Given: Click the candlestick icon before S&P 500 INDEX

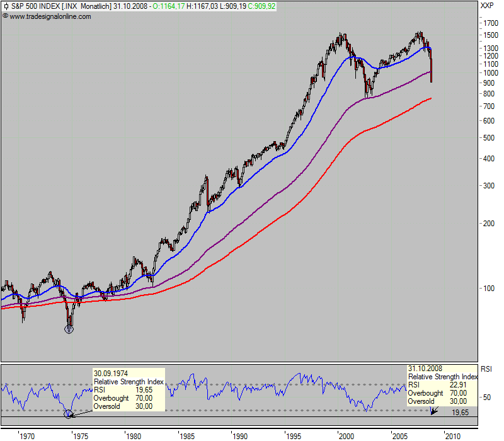Looking at the screenshot, I should click(6, 6).
